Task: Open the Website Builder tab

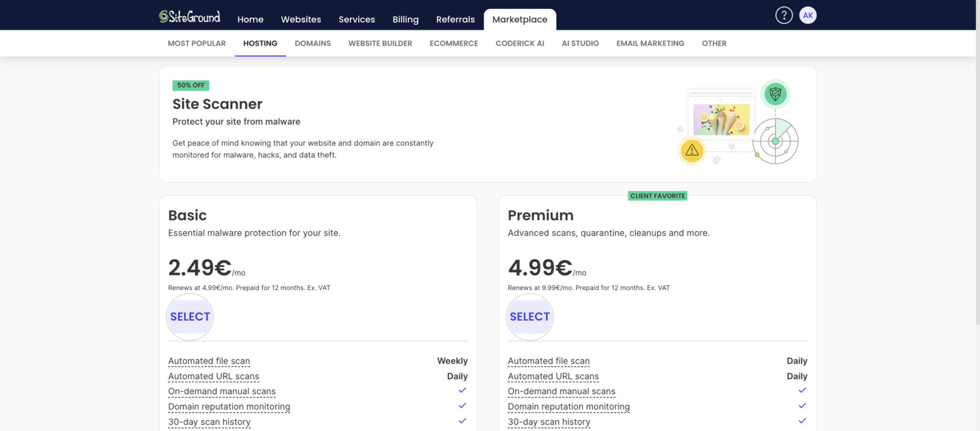Action: [380, 43]
